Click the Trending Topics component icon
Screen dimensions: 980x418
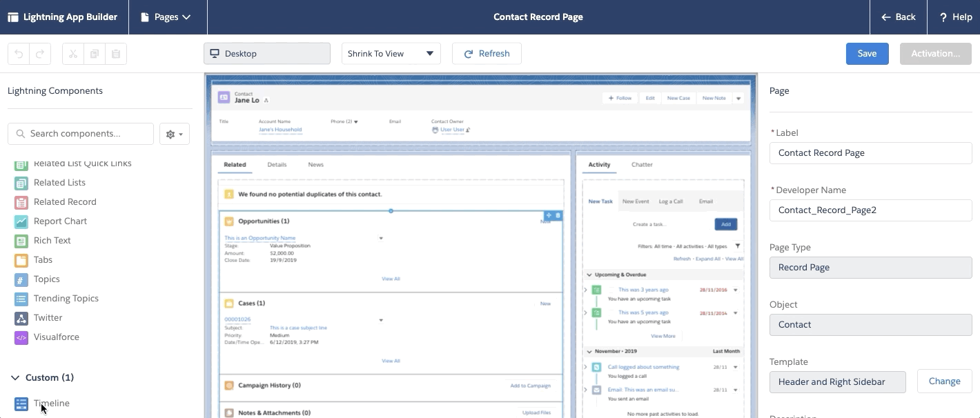(21, 299)
